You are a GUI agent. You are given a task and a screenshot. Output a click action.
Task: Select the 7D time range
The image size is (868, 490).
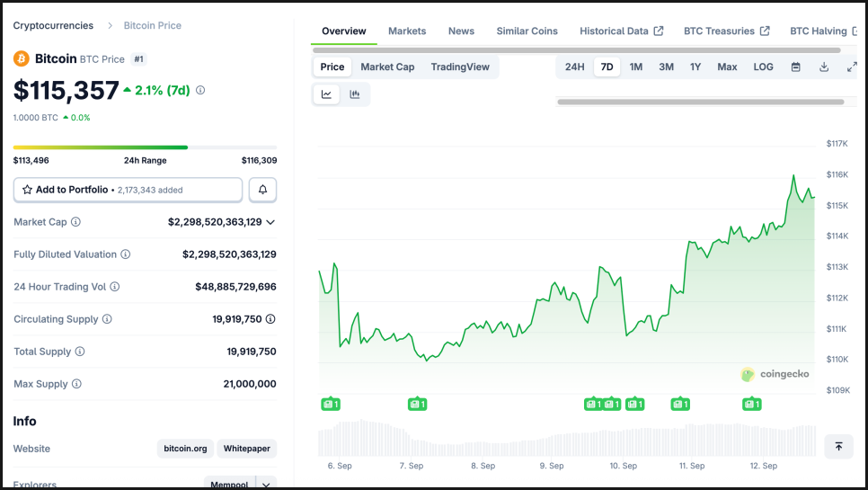607,67
